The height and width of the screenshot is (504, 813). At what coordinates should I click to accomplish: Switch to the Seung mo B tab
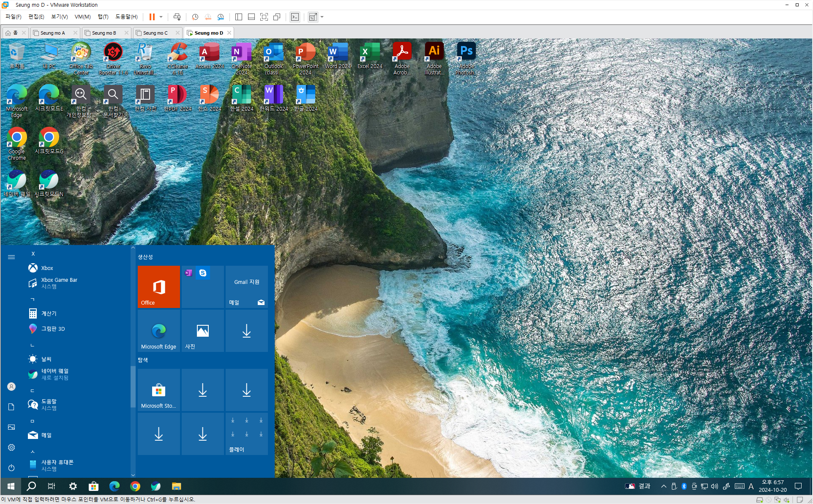pyautogui.click(x=104, y=33)
